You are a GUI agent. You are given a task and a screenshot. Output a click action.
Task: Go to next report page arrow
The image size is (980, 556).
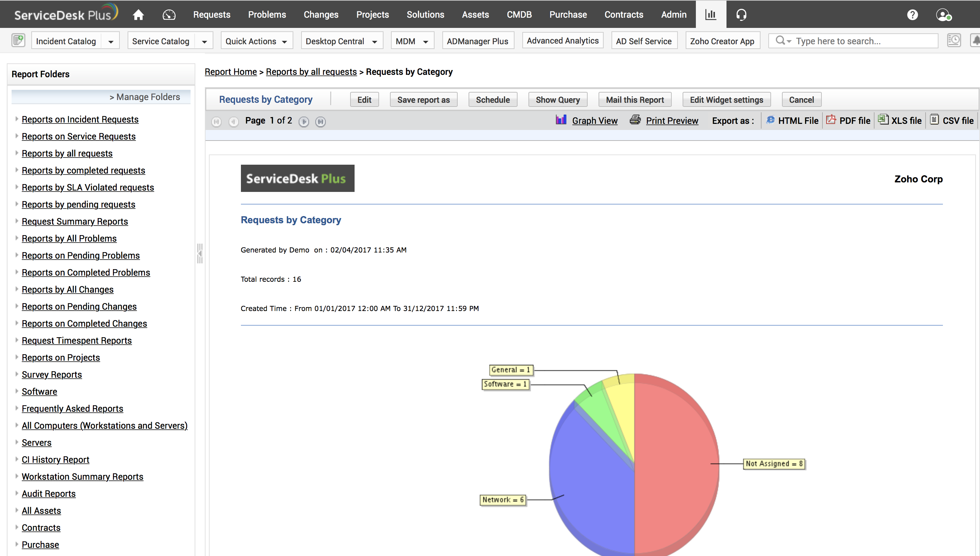[304, 121]
